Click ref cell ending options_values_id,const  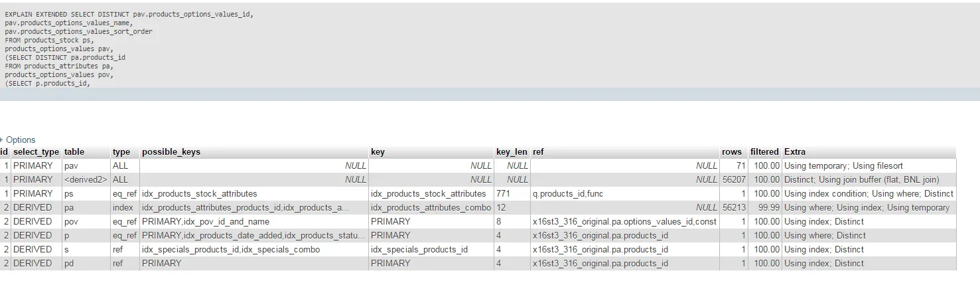click(x=625, y=221)
